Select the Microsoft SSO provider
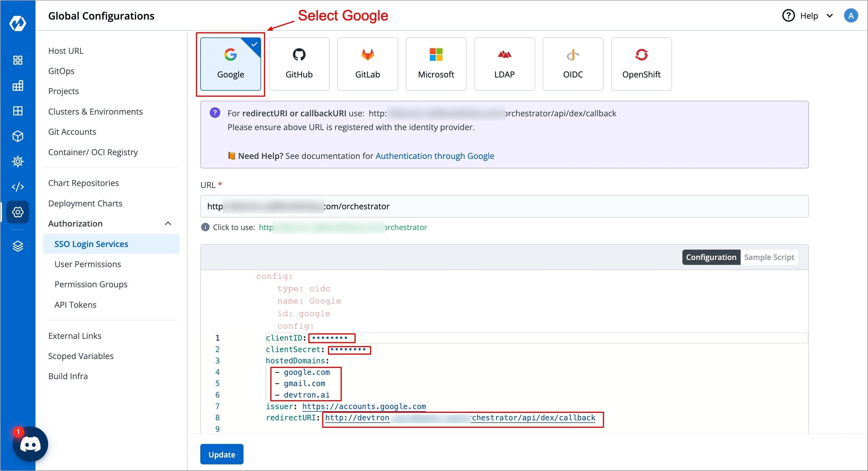Viewport: 868px width, 471px height. click(x=436, y=64)
